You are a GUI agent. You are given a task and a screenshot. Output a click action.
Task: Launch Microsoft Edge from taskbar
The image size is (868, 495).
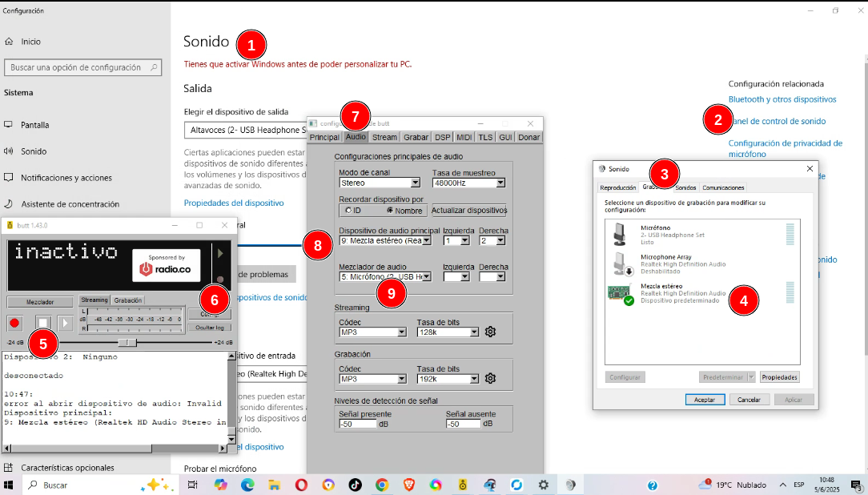(x=247, y=485)
